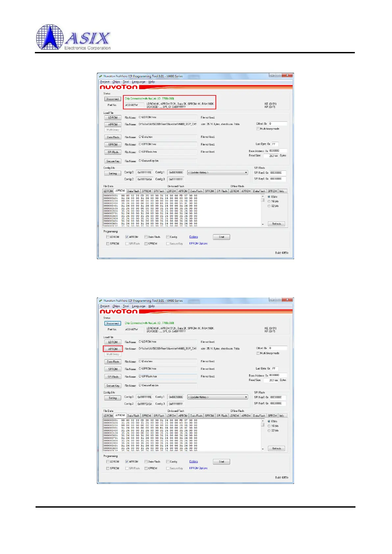
Task: Select the 8 bits radio button in the upper window
Action: tap(269, 197)
